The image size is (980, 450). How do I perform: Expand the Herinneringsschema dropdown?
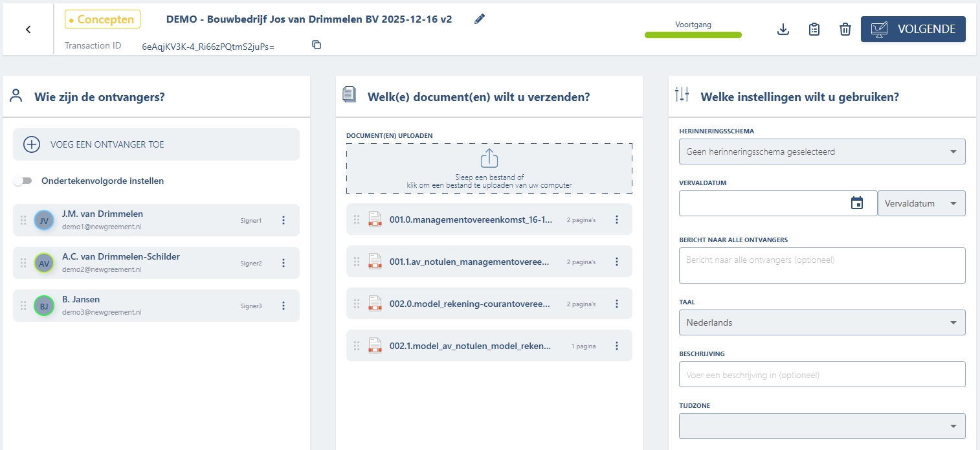pyautogui.click(x=822, y=152)
